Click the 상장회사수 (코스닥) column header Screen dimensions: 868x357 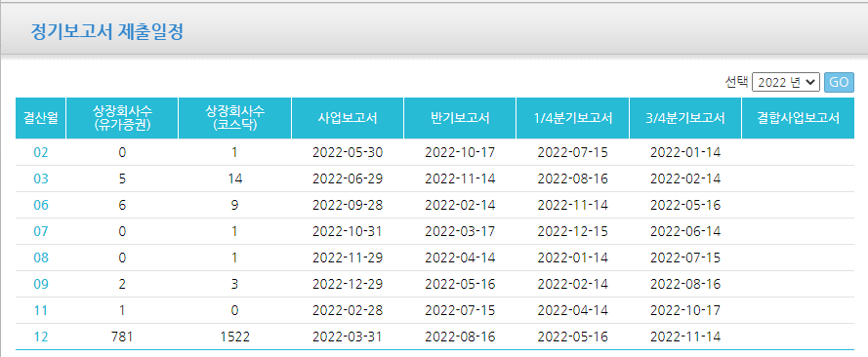[234, 118]
